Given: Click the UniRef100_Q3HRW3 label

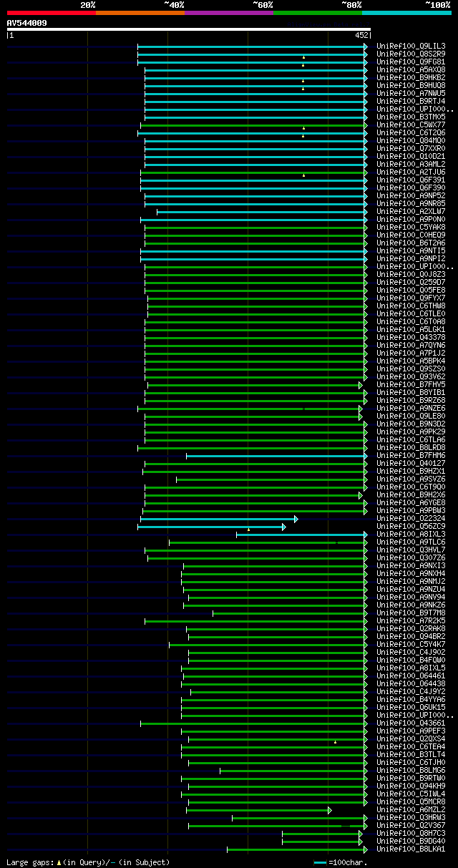Looking at the screenshot, I should click(411, 817).
